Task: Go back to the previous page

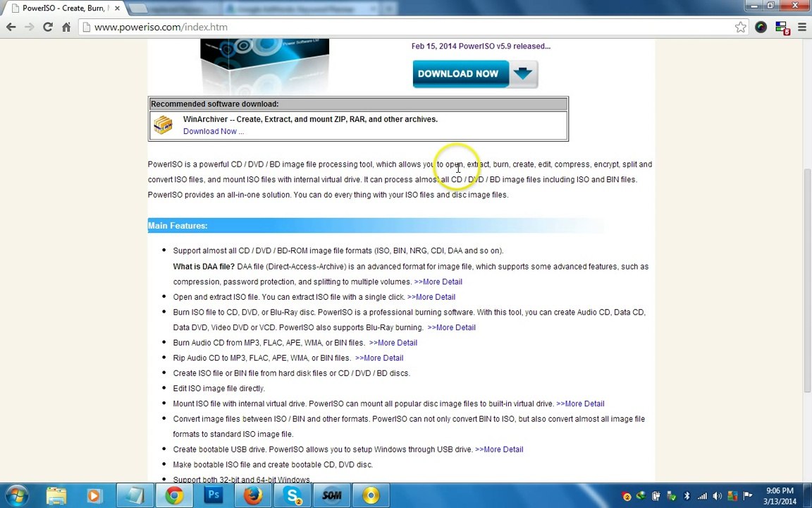Action: [x=11, y=27]
